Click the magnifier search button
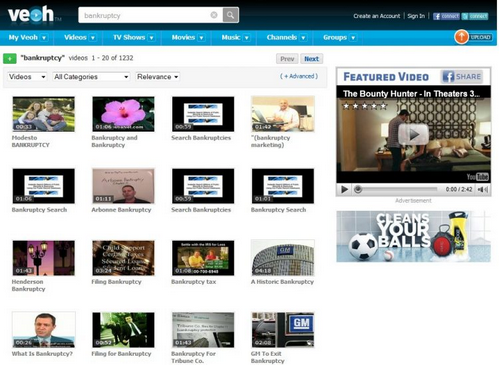 coord(230,15)
